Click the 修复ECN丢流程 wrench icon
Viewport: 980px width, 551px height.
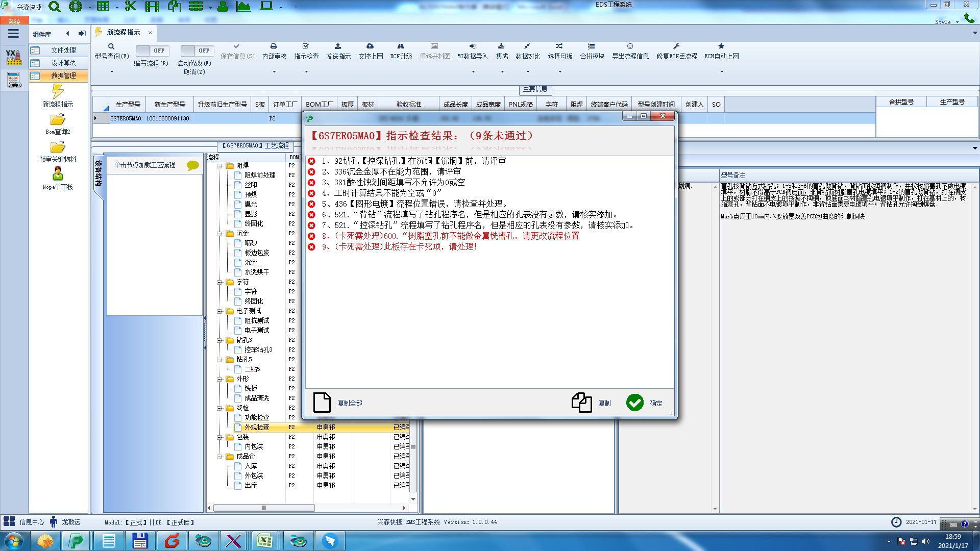pos(676,46)
